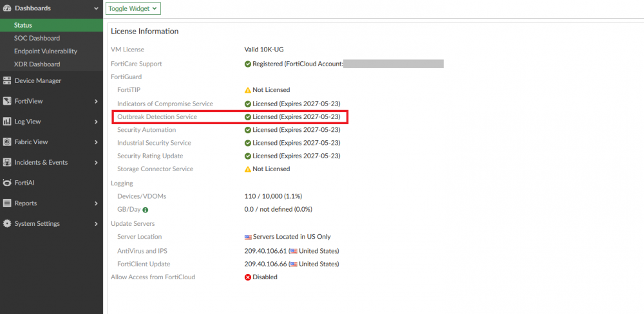Click '0.0 / not defined (0.0%)' value
644x314 pixels.
point(278,210)
